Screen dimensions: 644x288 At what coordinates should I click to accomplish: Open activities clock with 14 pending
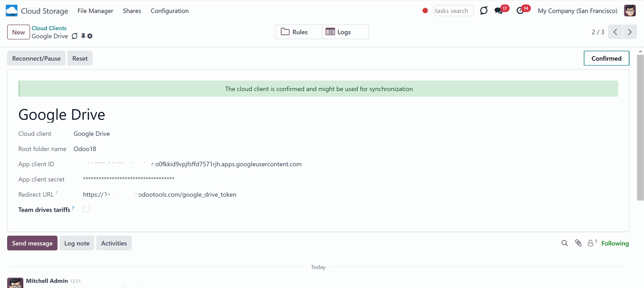[x=523, y=10]
